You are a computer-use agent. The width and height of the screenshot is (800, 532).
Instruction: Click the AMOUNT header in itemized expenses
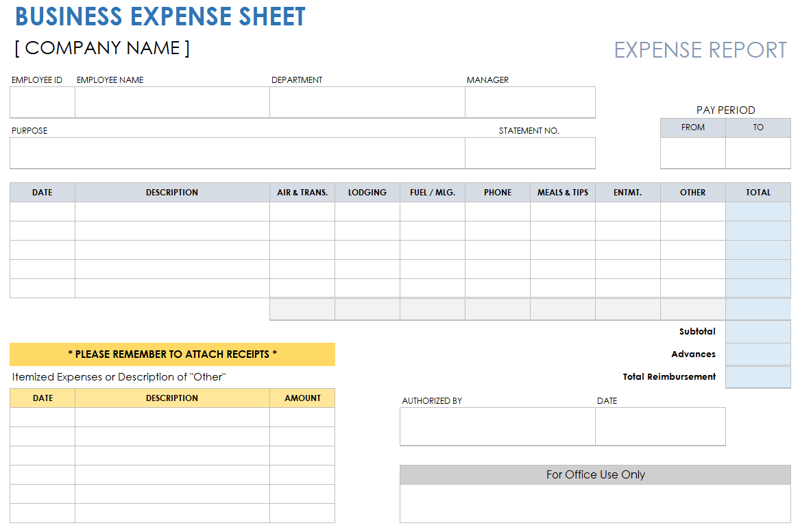[302, 398]
